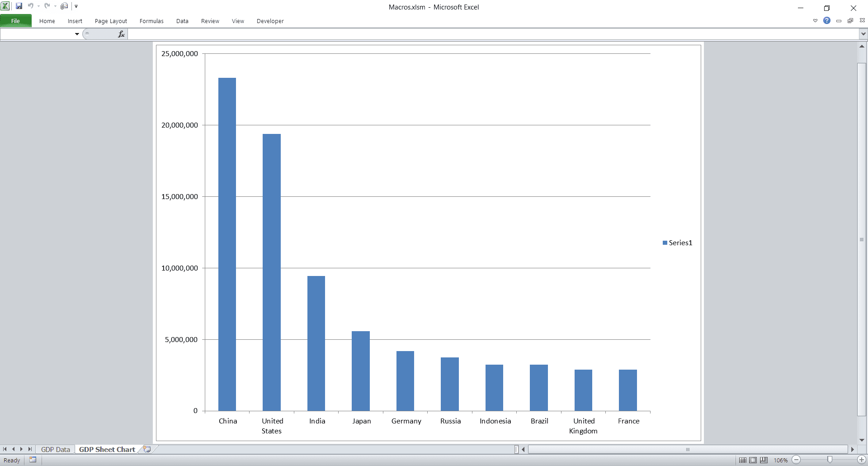Open the Name Box dropdown arrow

tap(77, 34)
